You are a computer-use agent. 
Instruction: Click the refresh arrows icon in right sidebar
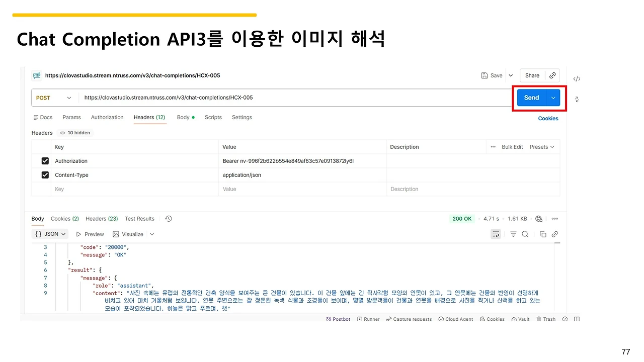[x=577, y=100]
